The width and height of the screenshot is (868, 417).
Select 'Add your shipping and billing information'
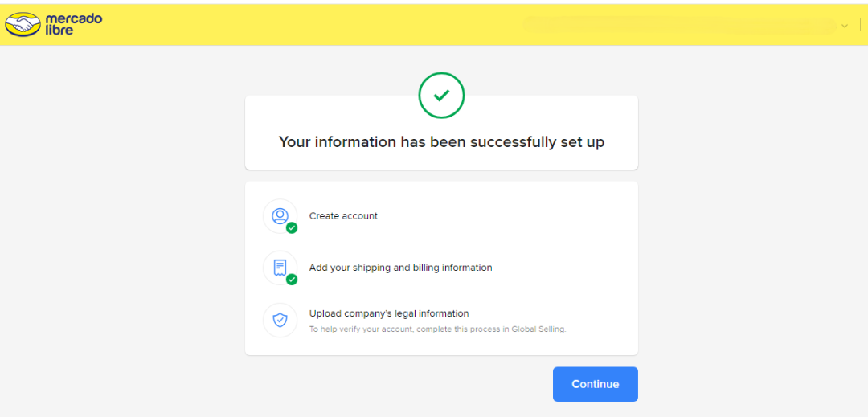(400, 268)
